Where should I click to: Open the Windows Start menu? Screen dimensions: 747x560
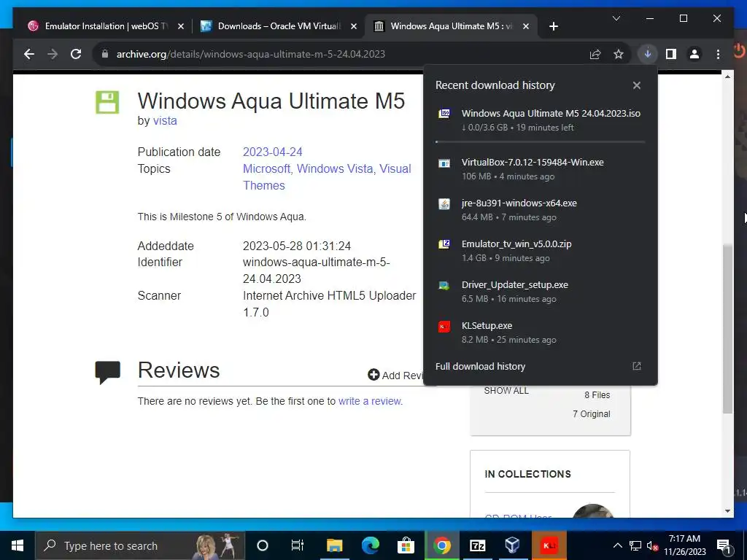pos(18,545)
